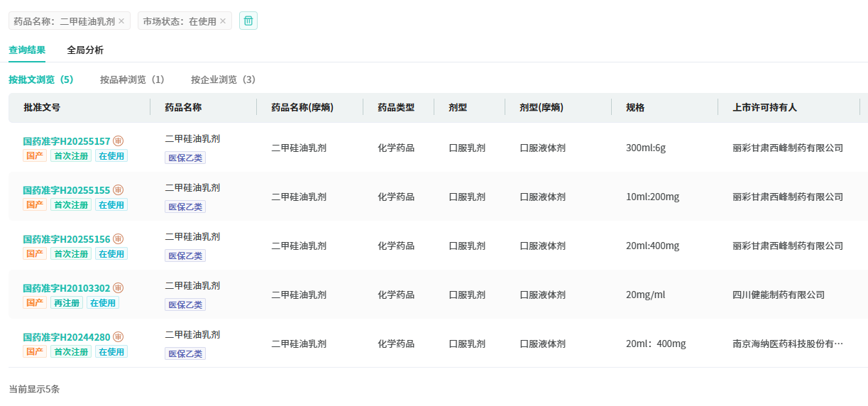The image size is (868, 406).
Task: Click the 批准文号 column header
Action: (x=42, y=108)
